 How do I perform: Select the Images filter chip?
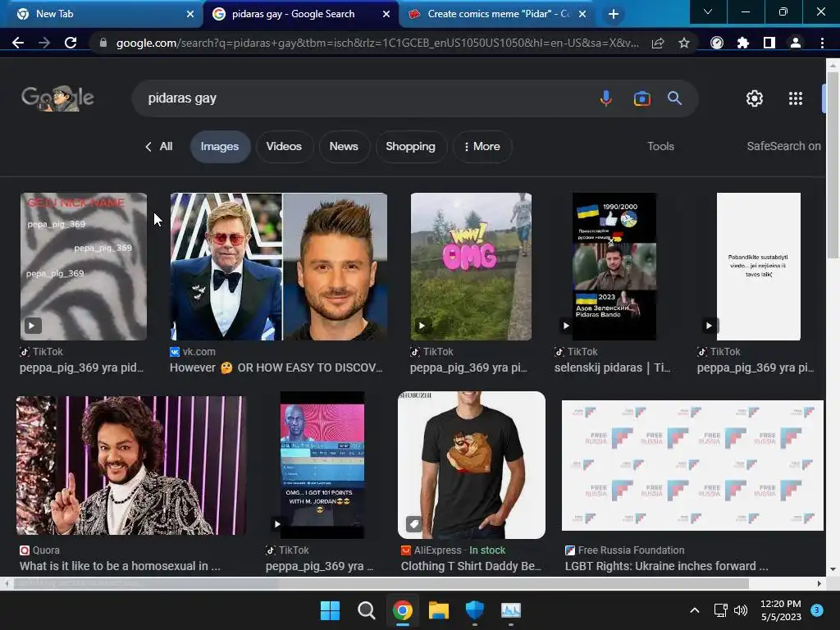[220, 146]
